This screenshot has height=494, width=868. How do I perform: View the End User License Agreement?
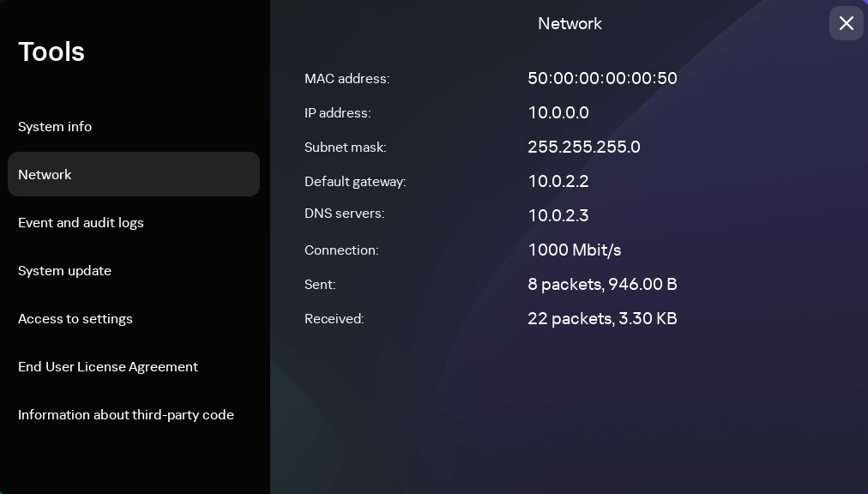pyautogui.click(x=107, y=366)
